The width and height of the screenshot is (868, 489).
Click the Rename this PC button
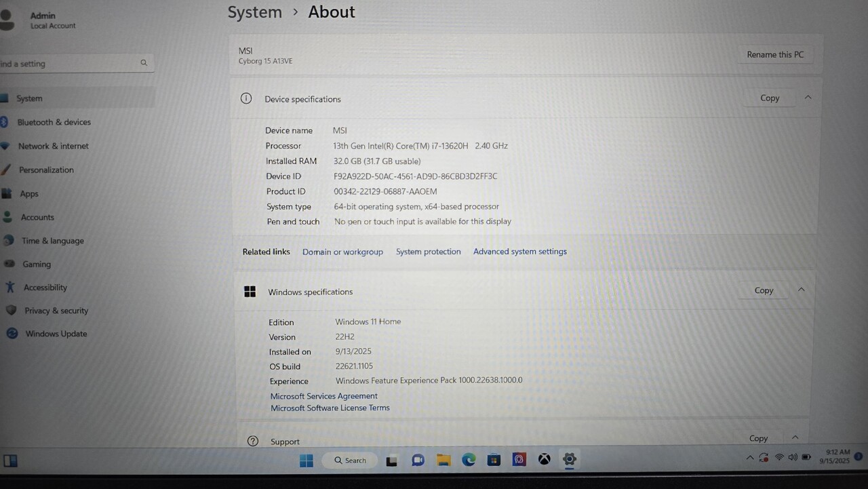click(x=775, y=55)
